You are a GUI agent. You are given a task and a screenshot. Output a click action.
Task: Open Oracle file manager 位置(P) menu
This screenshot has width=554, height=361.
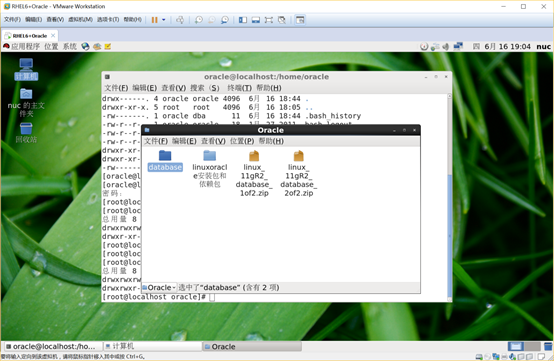click(242, 141)
